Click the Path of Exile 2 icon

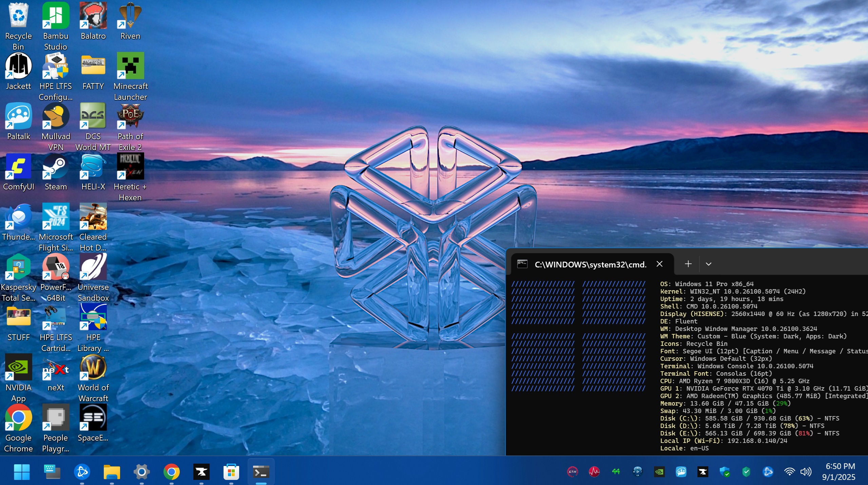tap(130, 116)
